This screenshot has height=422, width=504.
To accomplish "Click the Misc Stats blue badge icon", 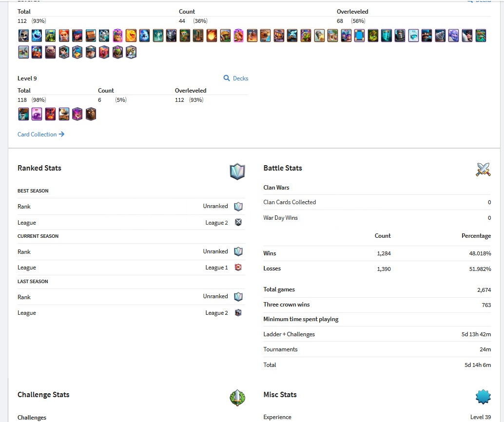I will [483, 397].
